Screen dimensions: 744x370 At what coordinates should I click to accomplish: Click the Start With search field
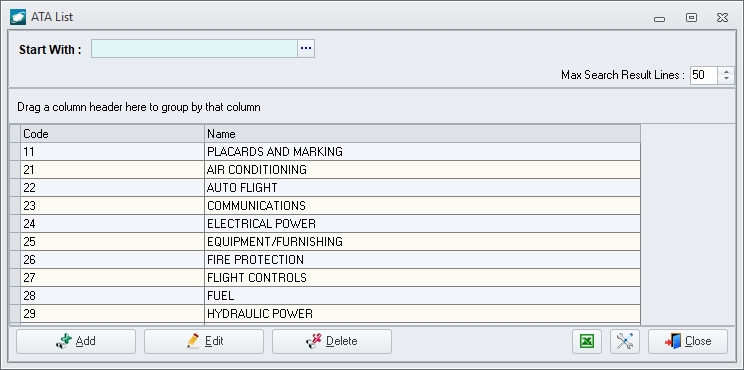point(194,48)
